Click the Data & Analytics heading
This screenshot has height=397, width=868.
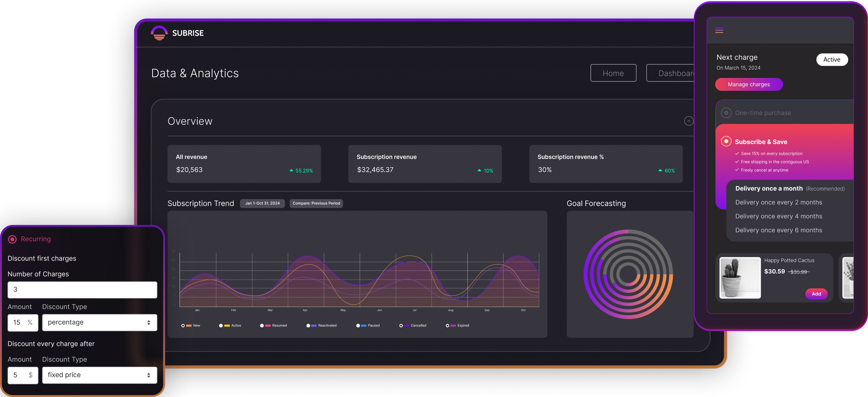tap(195, 73)
